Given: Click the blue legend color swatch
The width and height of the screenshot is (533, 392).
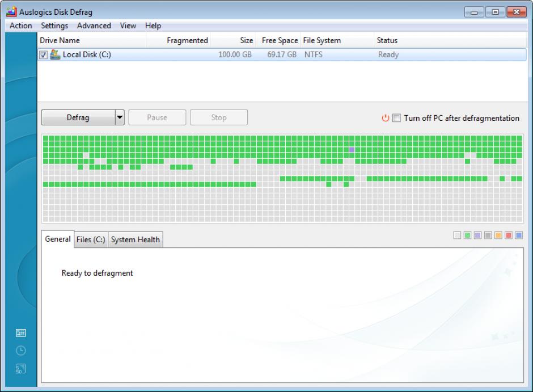Looking at the screenshot, I should point(519,235).
